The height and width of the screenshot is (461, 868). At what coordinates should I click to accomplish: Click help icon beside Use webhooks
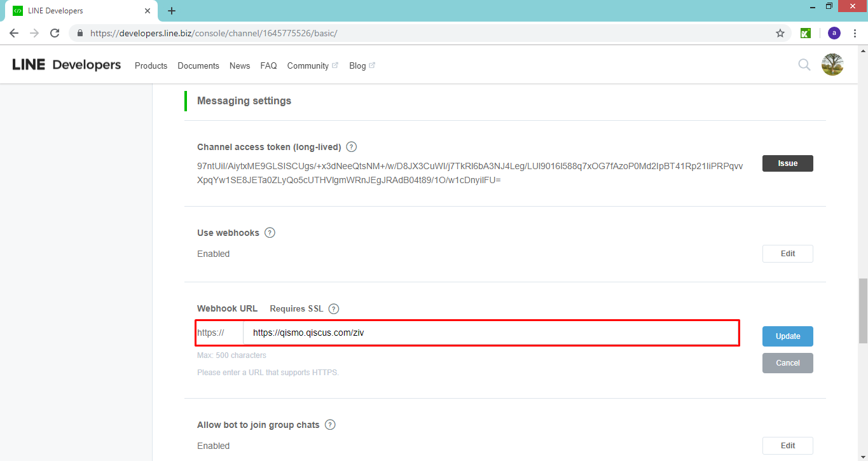point(270,233)
